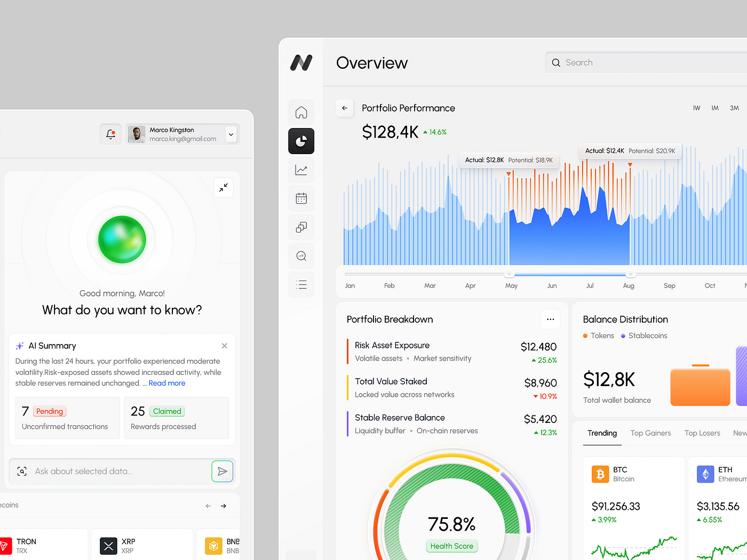Open the line chart analytics sidebar icon
This screenshot has height=560, width=747.
301,170
